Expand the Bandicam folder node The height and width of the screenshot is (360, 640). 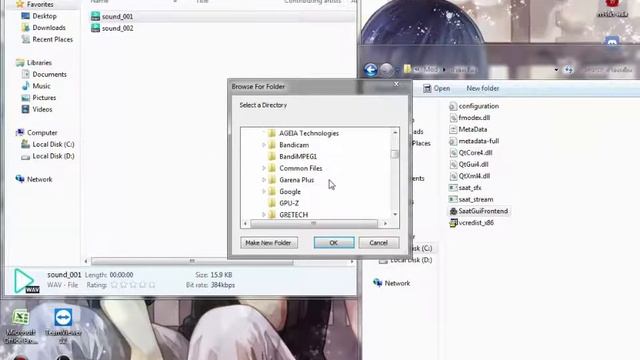(x=264, y=145)
